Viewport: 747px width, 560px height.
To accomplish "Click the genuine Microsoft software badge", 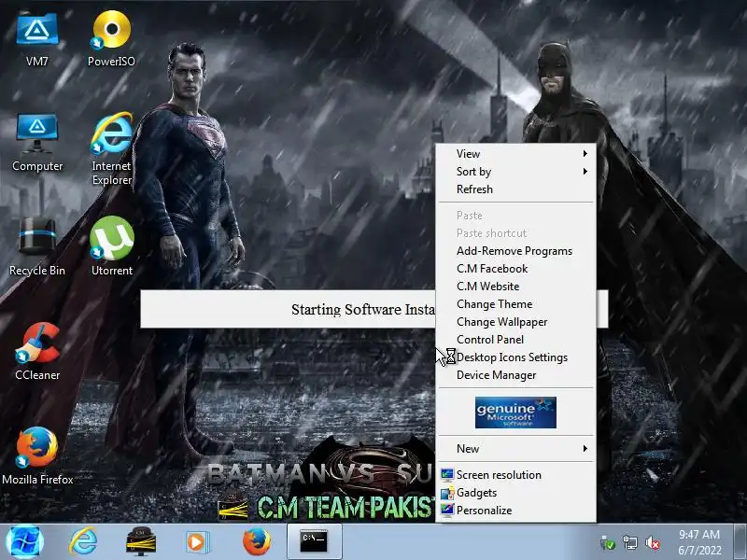I will (515, 413).
